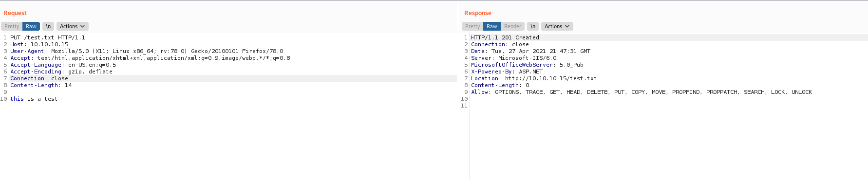Click the 'Accept-Language: en-US,en;q=0.5' line
This screenshot has height=180, width=868.
tap(63, 65)
